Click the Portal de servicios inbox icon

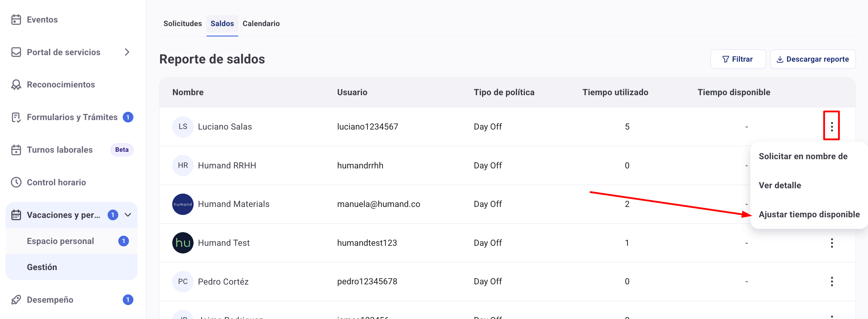tap(16, 52)
